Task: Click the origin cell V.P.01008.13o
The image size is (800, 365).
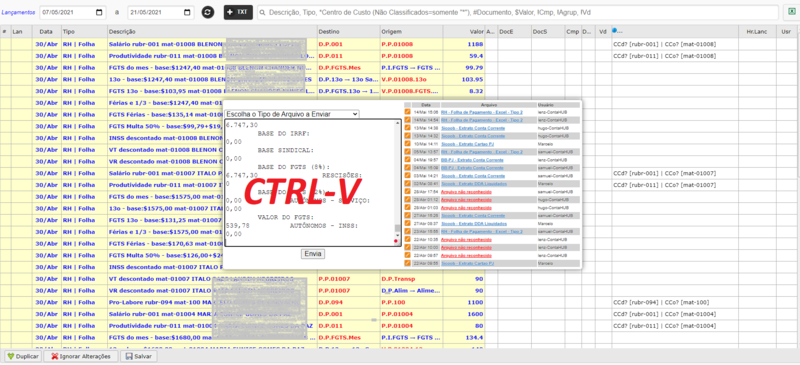Action: point(411,80)
